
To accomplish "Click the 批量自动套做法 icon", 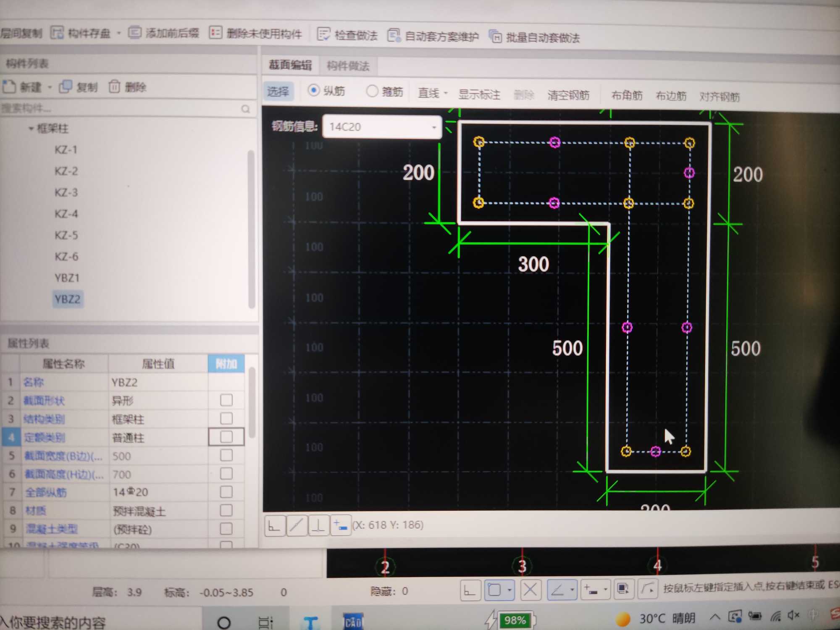I will coord(495,37).
